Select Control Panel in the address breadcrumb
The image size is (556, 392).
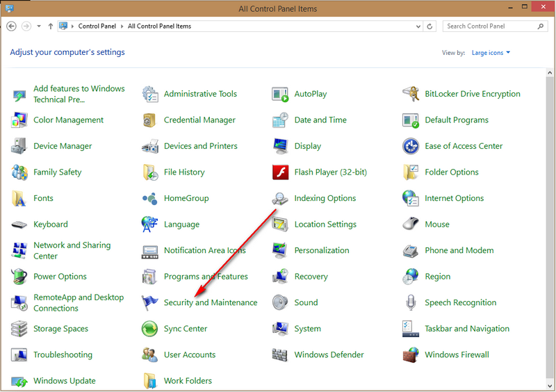99,26
